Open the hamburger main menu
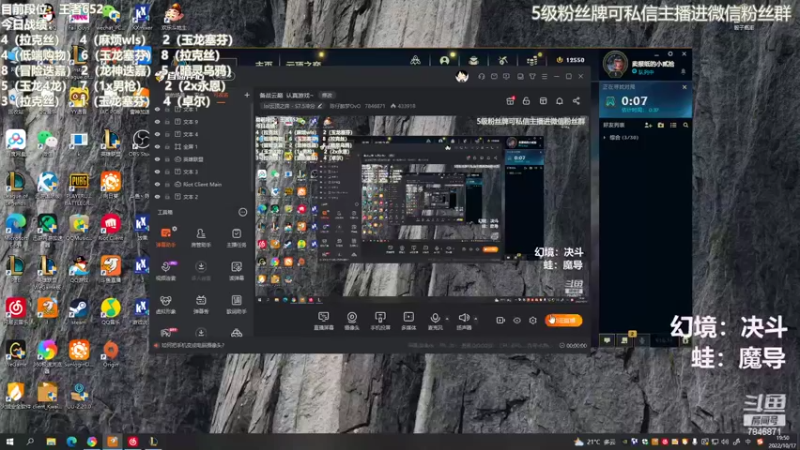This screenshot has height=450, width=800. pos(544,76)
